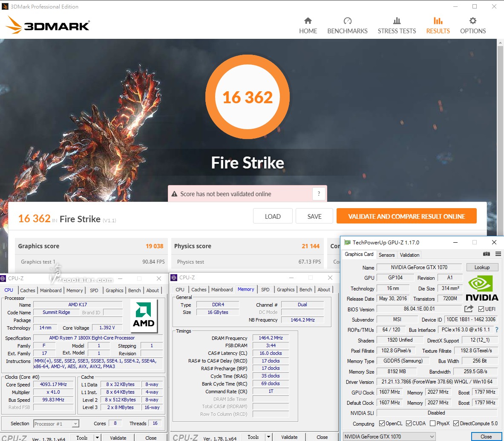Open the Processor #1 selection dropdown
This screenshot has width=504, height=441.
[56, 424]
